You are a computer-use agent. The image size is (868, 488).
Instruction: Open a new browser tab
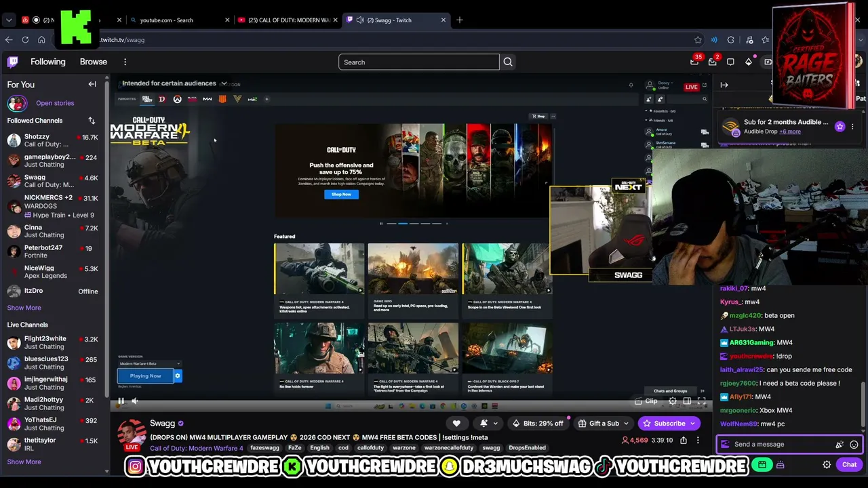click(x=460, y=20)
